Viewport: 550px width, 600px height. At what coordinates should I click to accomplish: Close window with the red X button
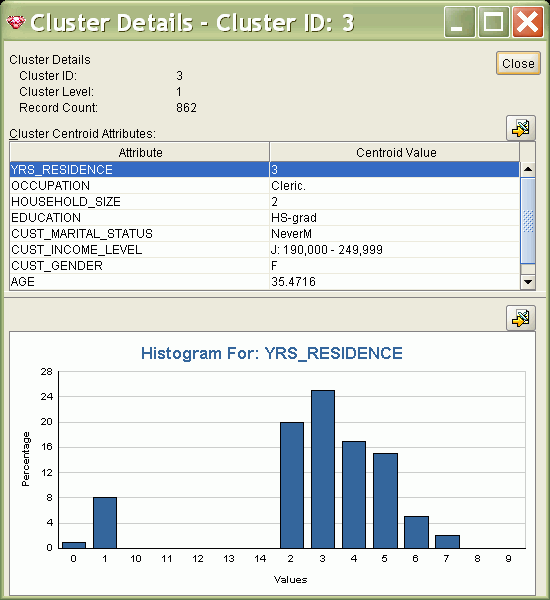click(527, 22)
